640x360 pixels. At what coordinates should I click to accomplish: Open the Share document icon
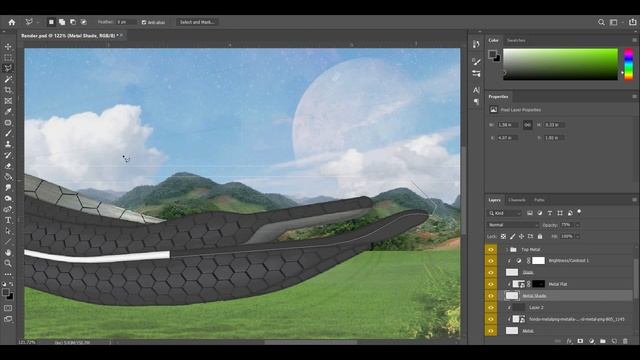632,22
